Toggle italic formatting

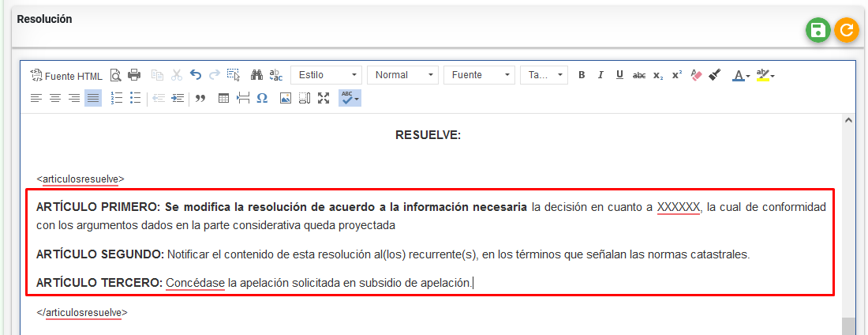(x=600, y=75)
